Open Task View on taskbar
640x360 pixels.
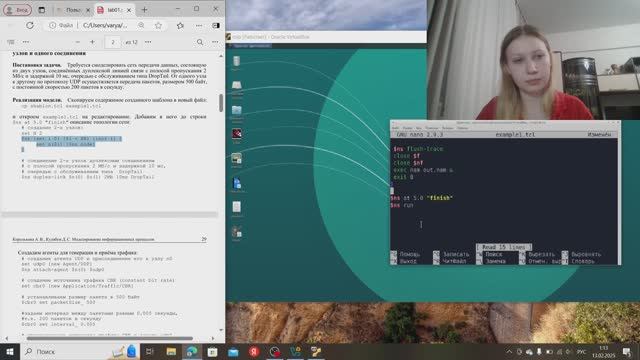[149, 351]
